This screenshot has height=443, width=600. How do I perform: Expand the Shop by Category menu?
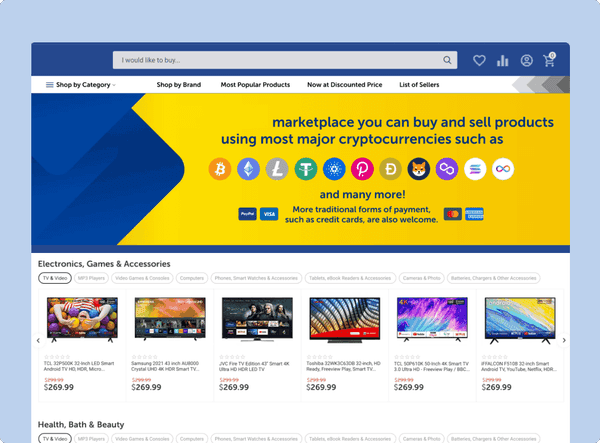pyautogui.click(x=81, y=85)
